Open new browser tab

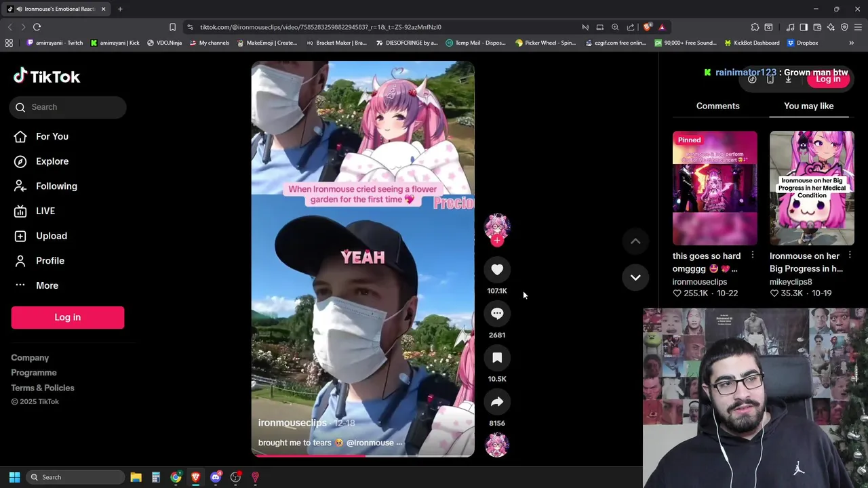120,9
